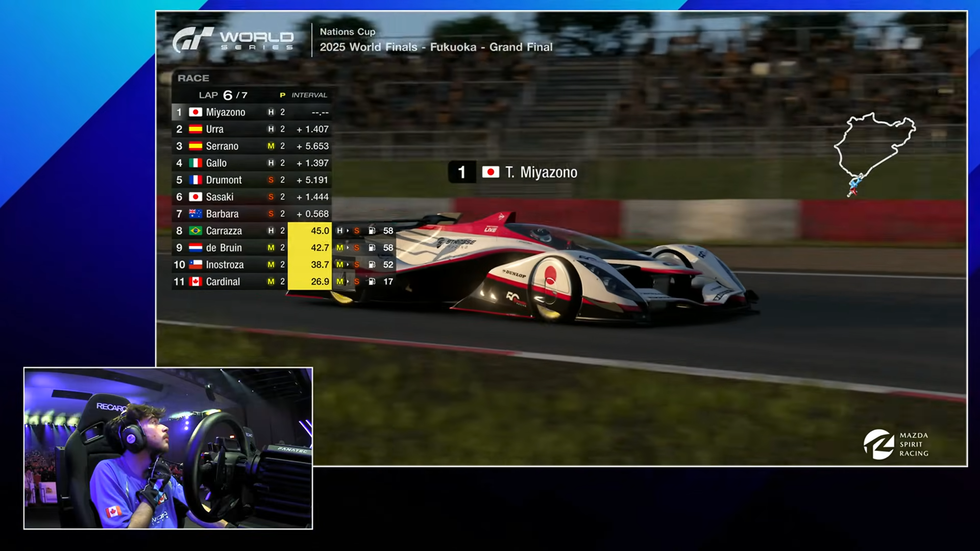The image size is (980, 551).
Task: Click de Bruin's Netherlands flag
Action: coord(195,248)
